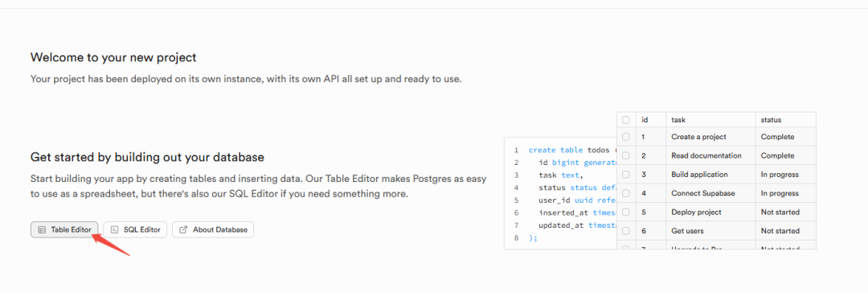This screenshot has height=293, width=868.
Task: Select the 'Build application' cell
Action: coord(710,174)
